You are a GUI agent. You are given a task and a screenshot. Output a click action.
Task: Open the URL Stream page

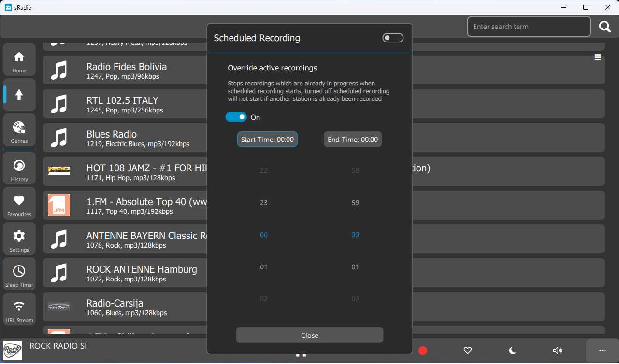coord(19,310)
